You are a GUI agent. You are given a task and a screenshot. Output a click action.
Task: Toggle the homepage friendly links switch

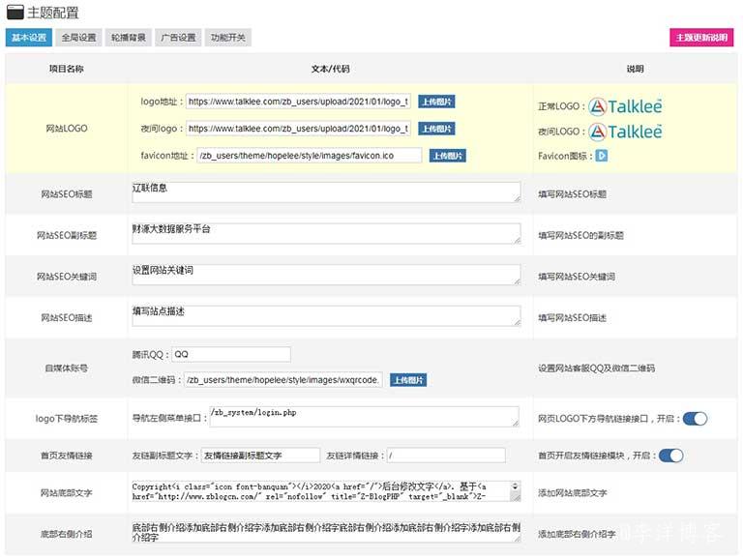point(670,456)
